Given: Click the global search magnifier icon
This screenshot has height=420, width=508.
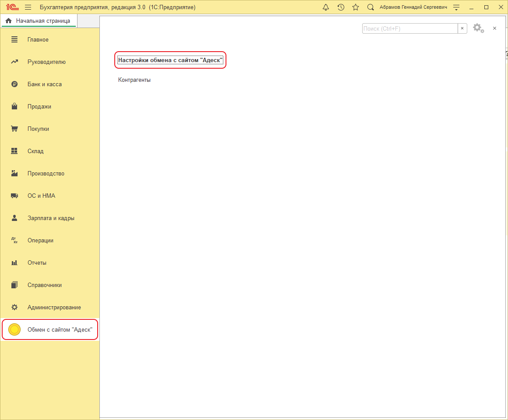Looking at the screenshot, I should pos(370,7).
